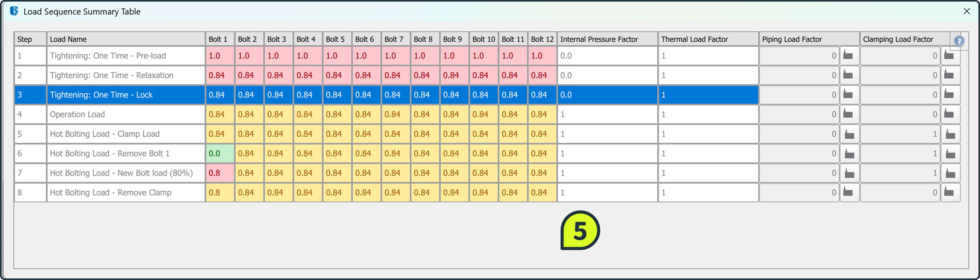The height and width of the screenshot is (280, 980).
Task: Close the Load Sequence Summary Table window
Action: pos(967,11)
